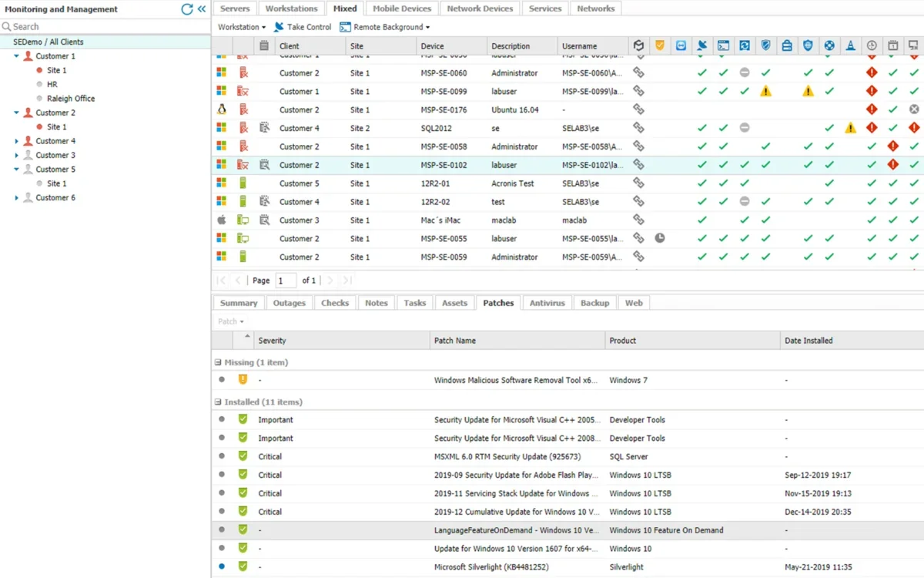The image size is (924, 578).
Task: Collapse the Installed (11 items) group
Action: coord(218,402)
